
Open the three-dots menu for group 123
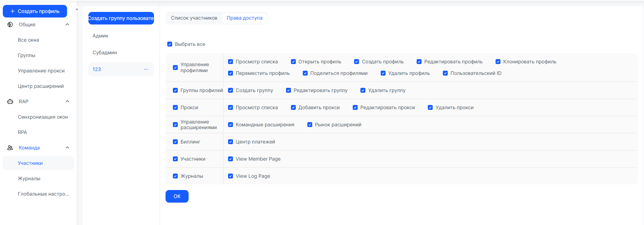coord(146,69)
